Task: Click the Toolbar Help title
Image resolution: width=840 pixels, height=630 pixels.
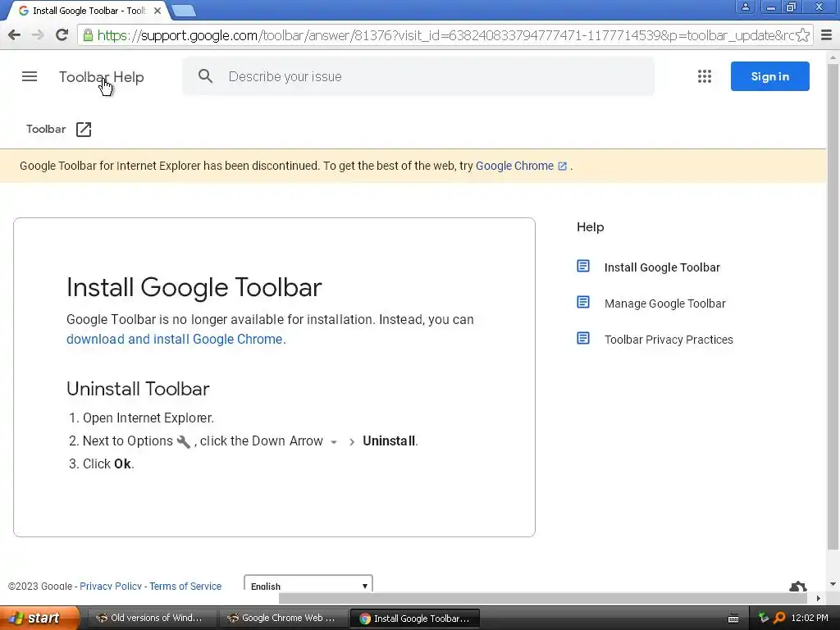Action: pos(101,77)
